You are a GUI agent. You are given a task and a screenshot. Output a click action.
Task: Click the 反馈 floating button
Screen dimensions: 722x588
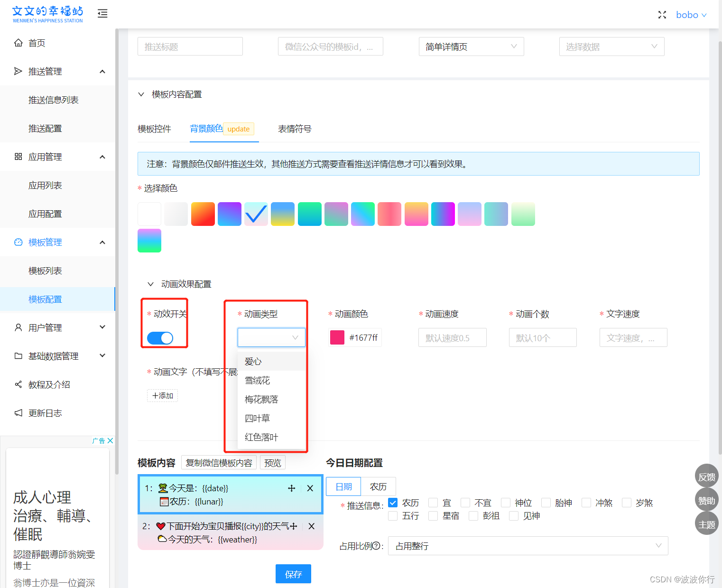[707, 476]
